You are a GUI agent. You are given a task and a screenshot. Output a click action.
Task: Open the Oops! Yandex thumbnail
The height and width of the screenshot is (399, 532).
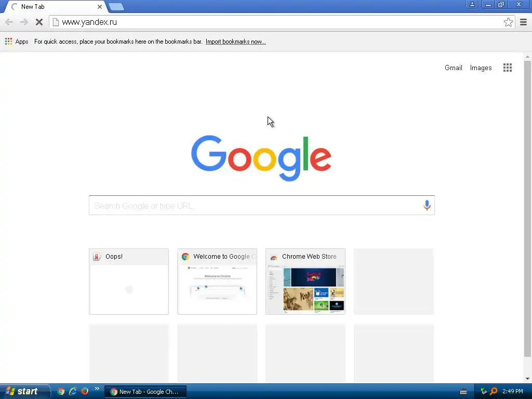coord(129,282)
